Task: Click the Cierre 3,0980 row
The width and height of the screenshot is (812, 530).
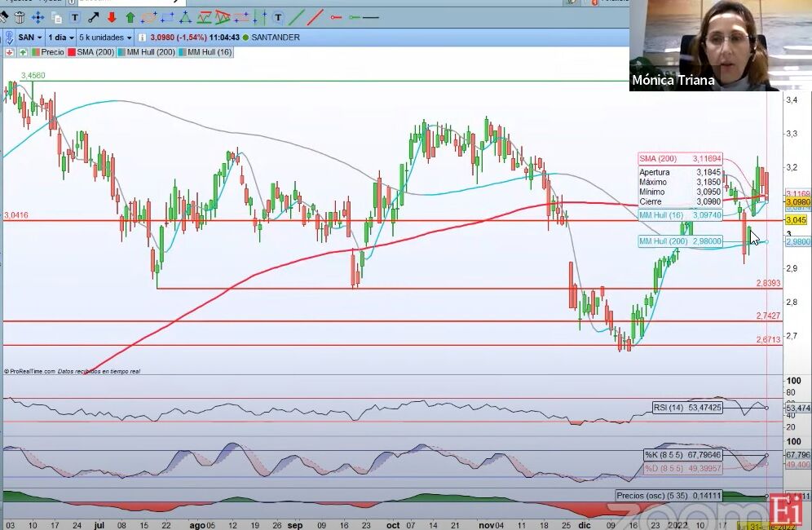Action: (680, 202)
